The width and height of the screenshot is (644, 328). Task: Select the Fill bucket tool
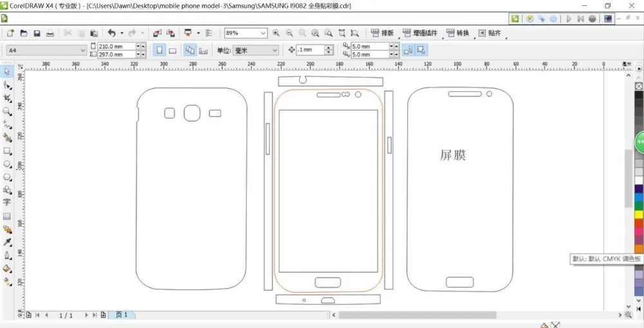pyautogui.click(x=7, y=269)
